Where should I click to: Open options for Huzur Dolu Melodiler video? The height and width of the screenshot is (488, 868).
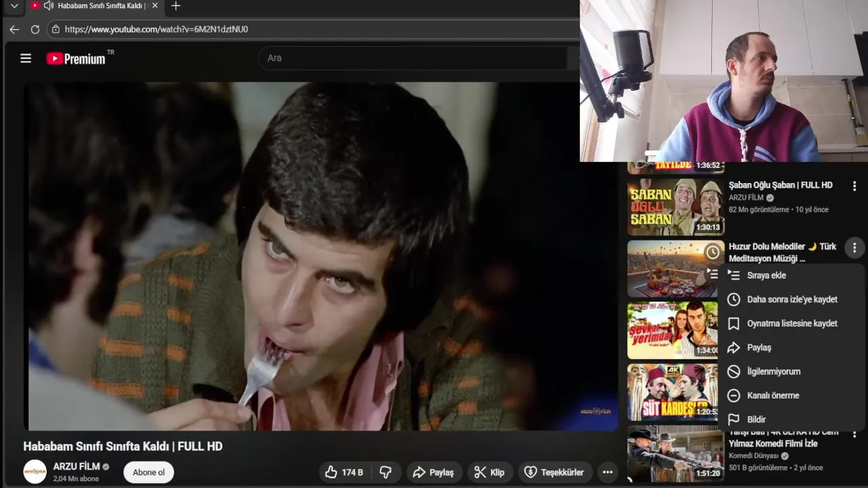[x=854, y=248]
